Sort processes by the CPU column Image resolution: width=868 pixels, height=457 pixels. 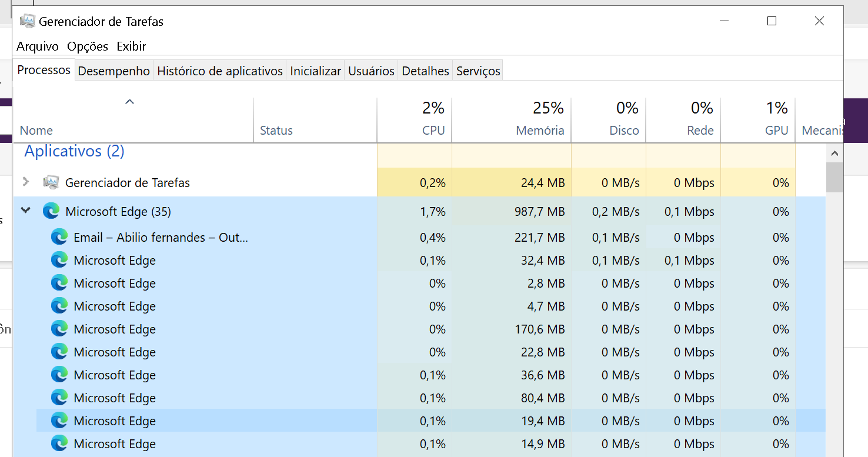coord(414,120)
